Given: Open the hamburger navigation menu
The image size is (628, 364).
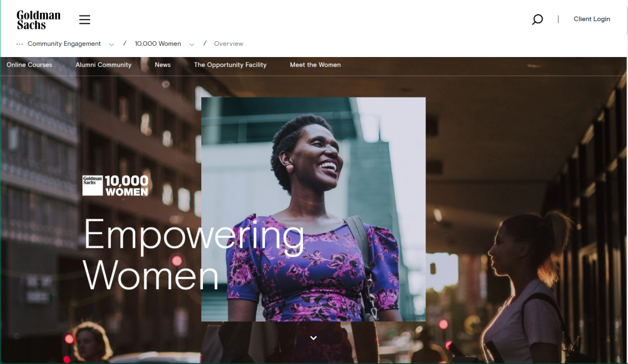Looking at the screenshot, I should click(85, 20).
